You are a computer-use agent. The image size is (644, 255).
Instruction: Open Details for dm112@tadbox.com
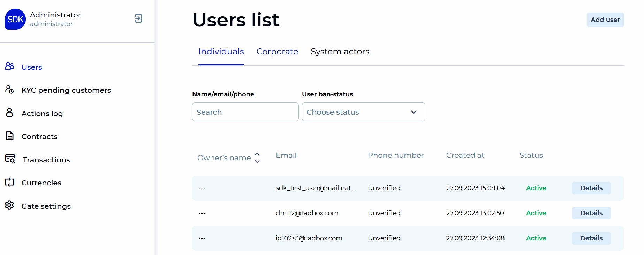pyautogui.click(x=591, y=213)
